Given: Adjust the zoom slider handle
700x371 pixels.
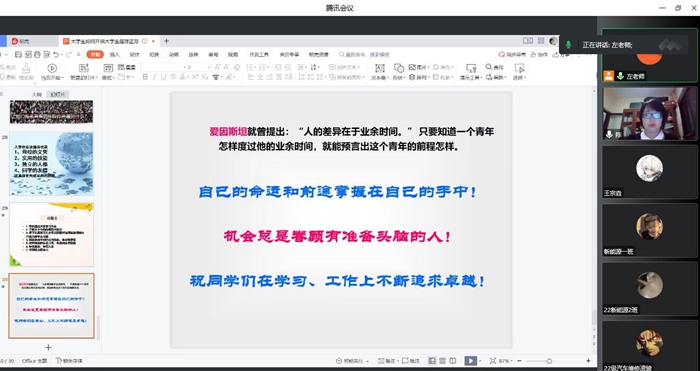Looking at the screenshot, I should pyautogui.click(x=549, y=361).
